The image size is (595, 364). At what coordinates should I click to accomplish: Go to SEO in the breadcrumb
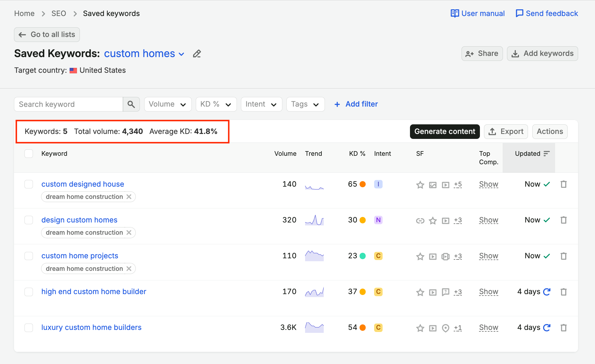click(59, 13)
